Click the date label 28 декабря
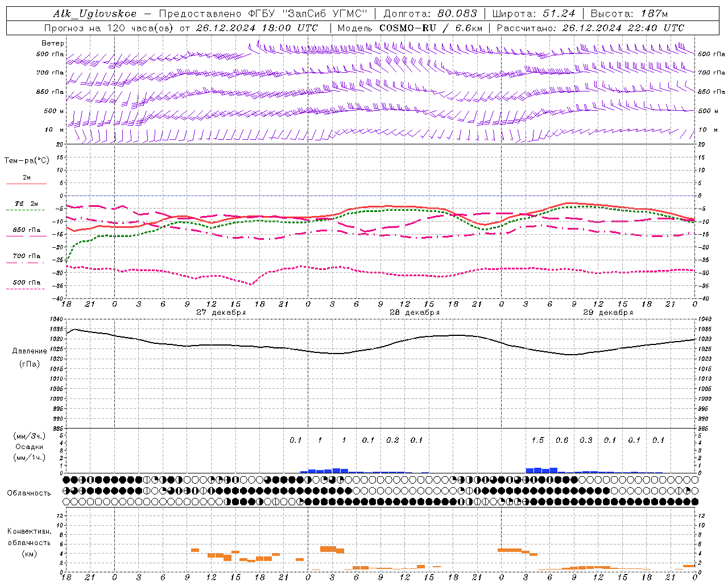Image resolution: width=728 pixels, height=582 pixels. (x=415, y=313)
